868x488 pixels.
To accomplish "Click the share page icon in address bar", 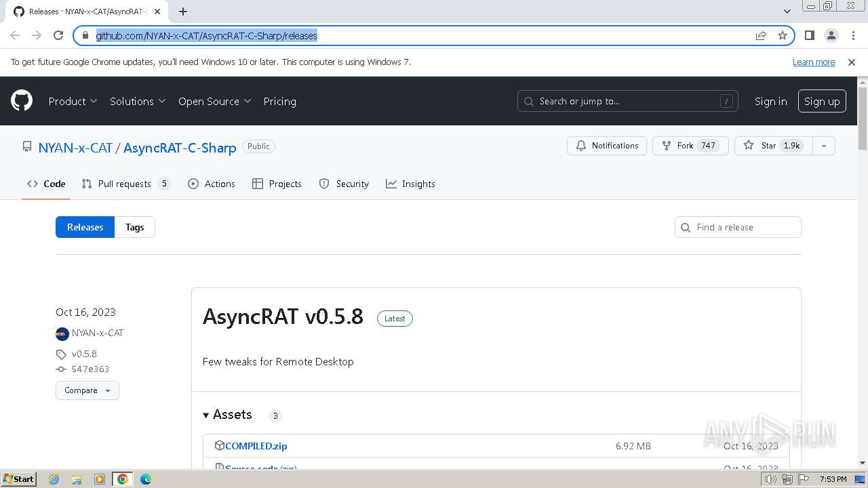I will pyautogui.click(x=761, y=35).
